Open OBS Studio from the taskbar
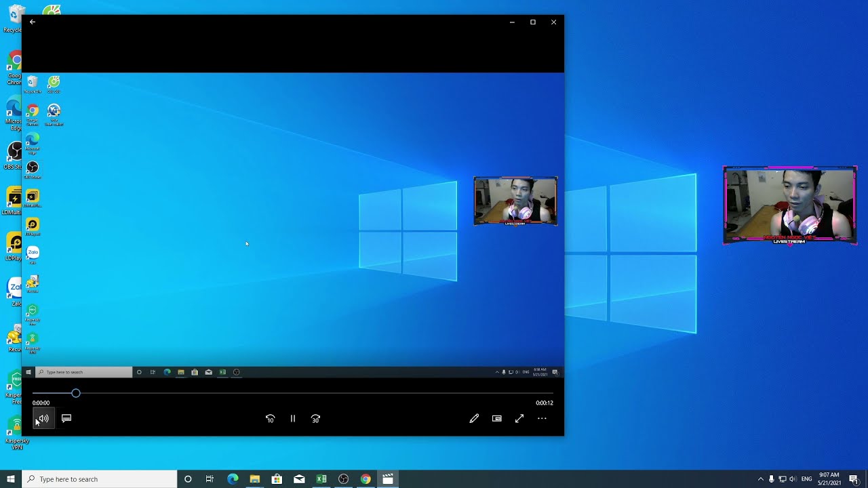Screen dimensions: 868x488 [x=344, y=479]
